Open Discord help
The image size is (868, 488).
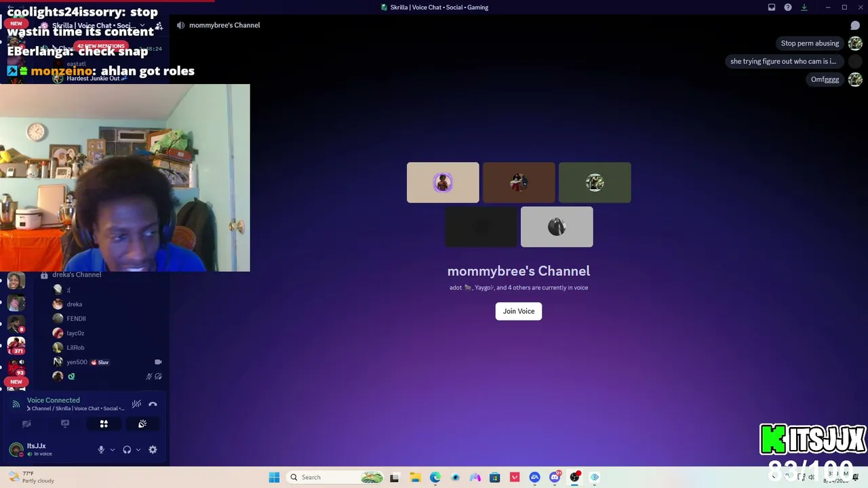(788, 7)
